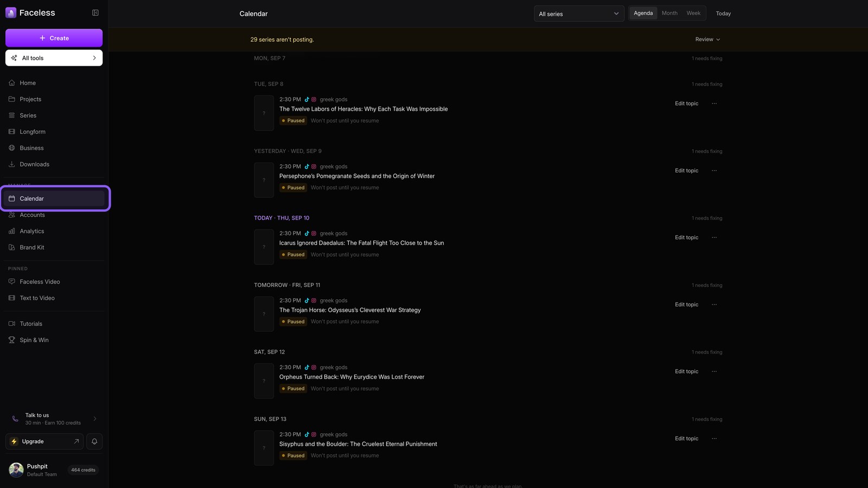Jump to Today in calendar
This screenshot has width=868, height=488.
pyautogui.click(x=723, y=14)
